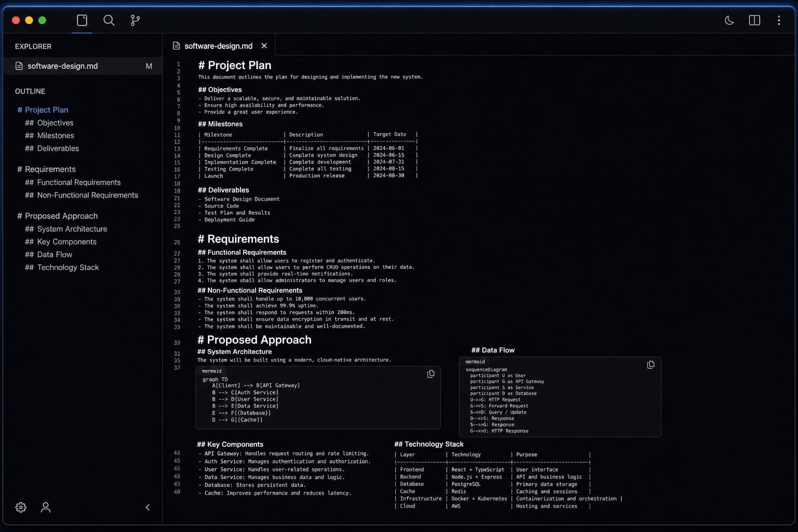Click 'A[Client] --> B[API Gateway]' code line

[x=256, y=385]
